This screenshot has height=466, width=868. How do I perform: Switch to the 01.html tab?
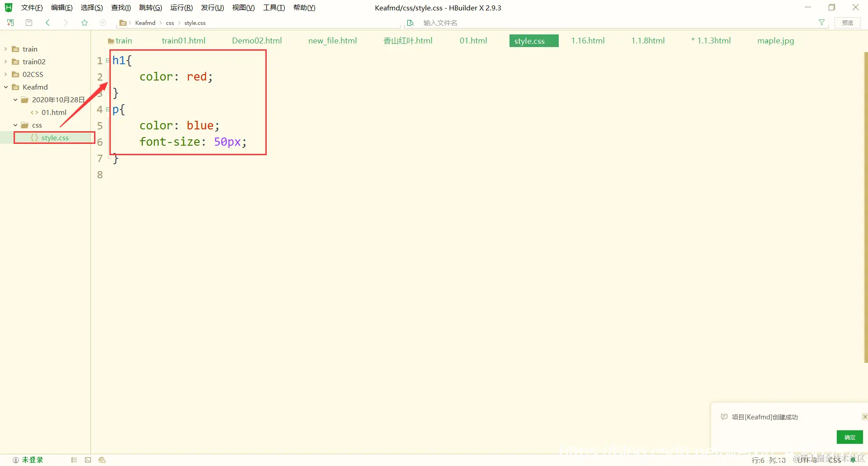pyautogui.click(x=473, y=41)
